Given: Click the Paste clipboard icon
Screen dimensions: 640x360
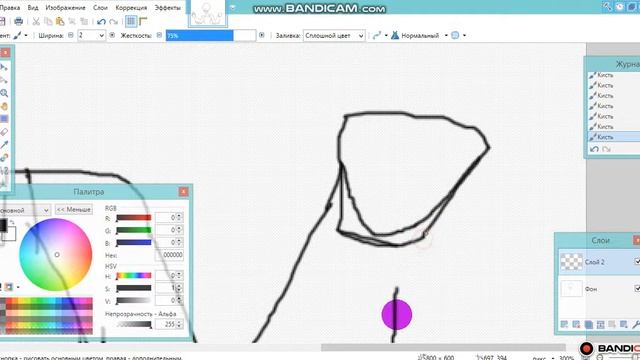Looking at the screenshot, I should pos(60,21).
